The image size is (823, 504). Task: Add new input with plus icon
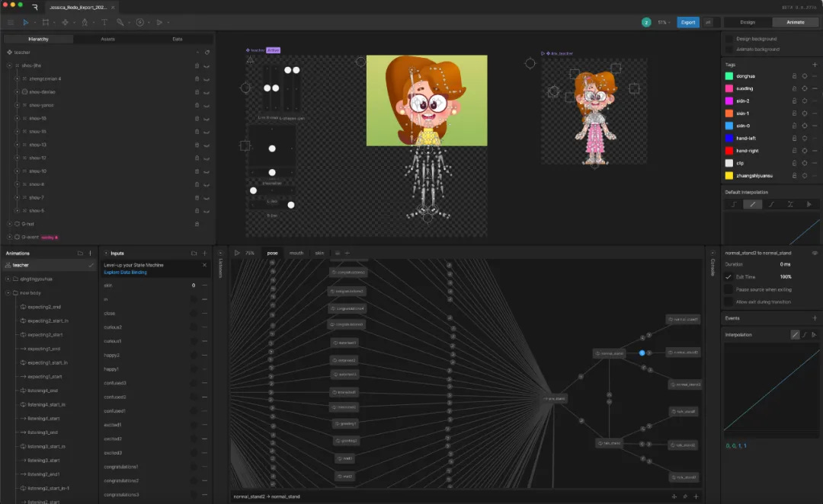pos(205,254)
